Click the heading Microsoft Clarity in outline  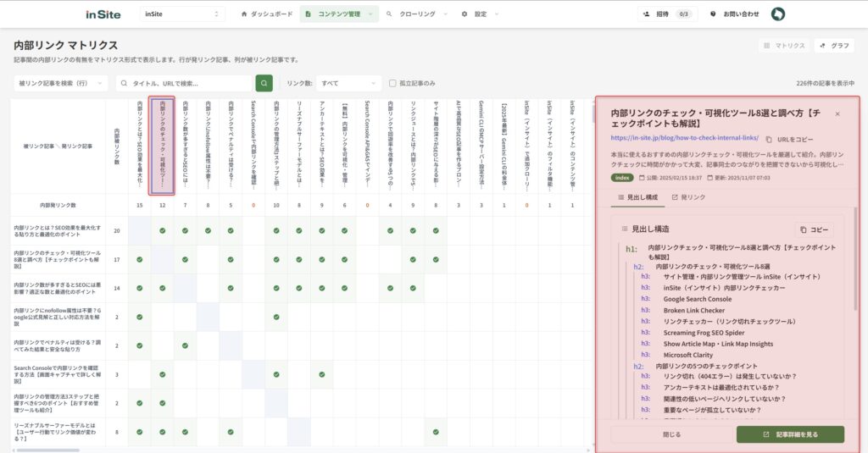pyautogui.click(x=688, y=355)
